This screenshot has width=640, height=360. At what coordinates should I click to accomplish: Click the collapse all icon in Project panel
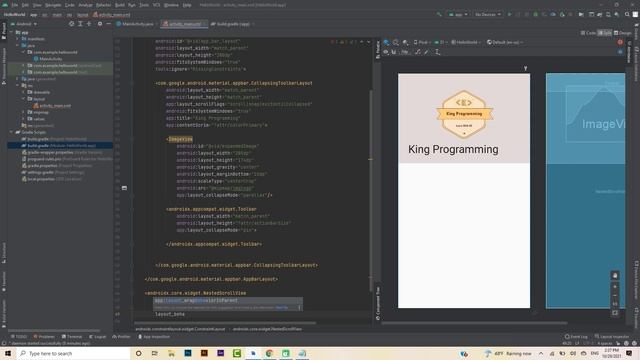pos(89,24)
